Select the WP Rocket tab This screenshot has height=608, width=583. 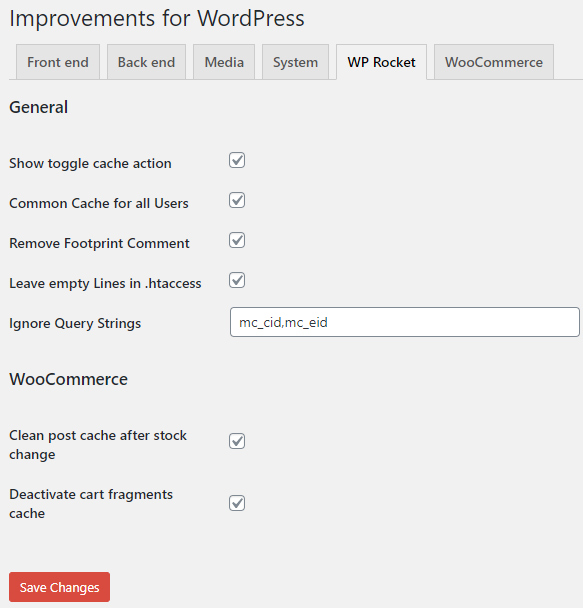pyautogui.click(x=381, y=62)
